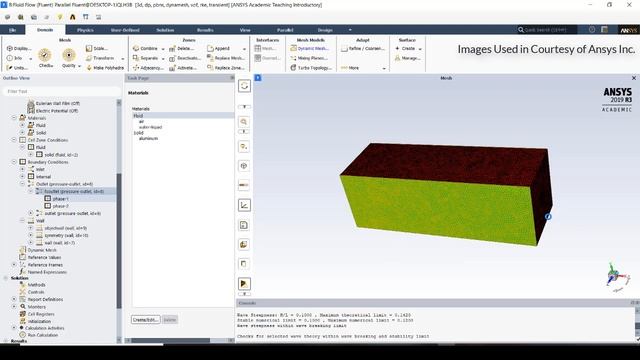Image resolution: width=640 pixels, height=360 pixels.
Task: Open the mesh Display option
Action: (x=18, y=48)
